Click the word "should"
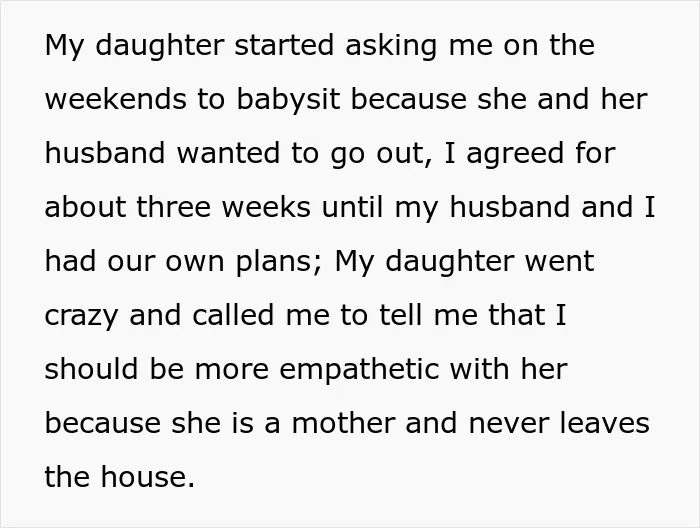This screenshot has width=700, height=528. pyautogui.click(x=92, y=369)
